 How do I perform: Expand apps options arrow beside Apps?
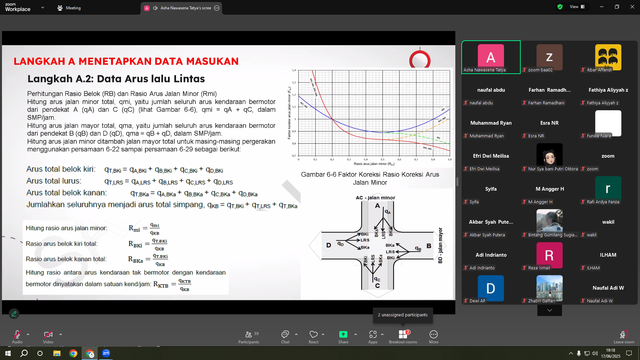(x=382, y=334)
